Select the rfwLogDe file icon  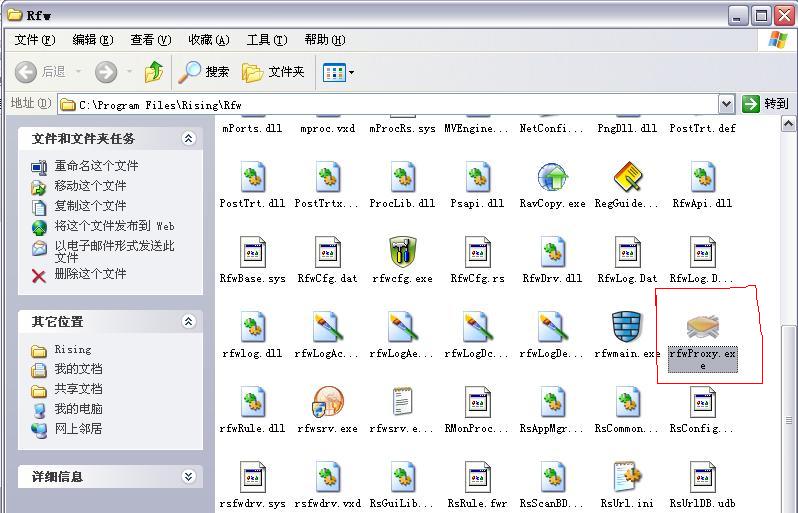(x=553, y=327)
